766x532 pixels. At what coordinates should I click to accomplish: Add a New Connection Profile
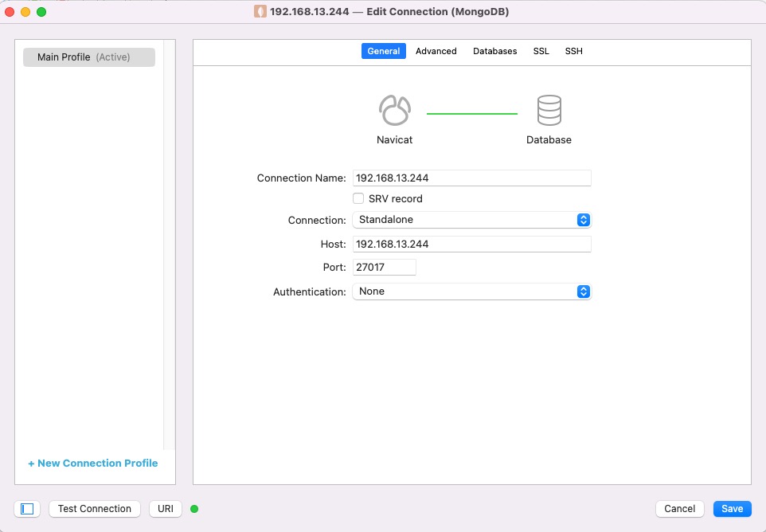pos(93,464)
